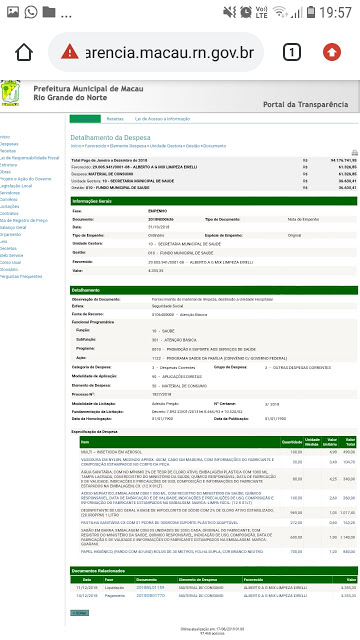360x640 pixels.
Task: Select the highlighted green Despesas tab
Action: tap(85, 119)
